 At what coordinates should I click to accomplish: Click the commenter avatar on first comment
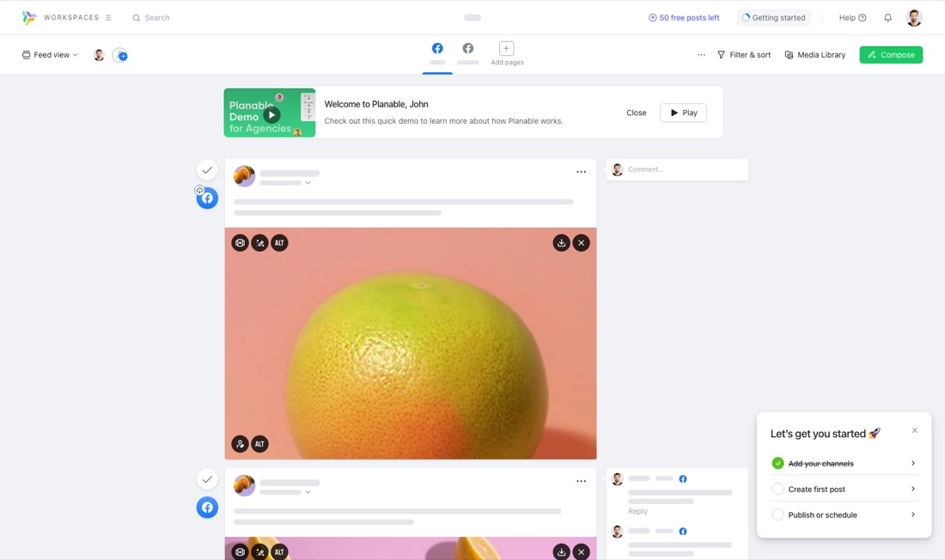[617, 479]
